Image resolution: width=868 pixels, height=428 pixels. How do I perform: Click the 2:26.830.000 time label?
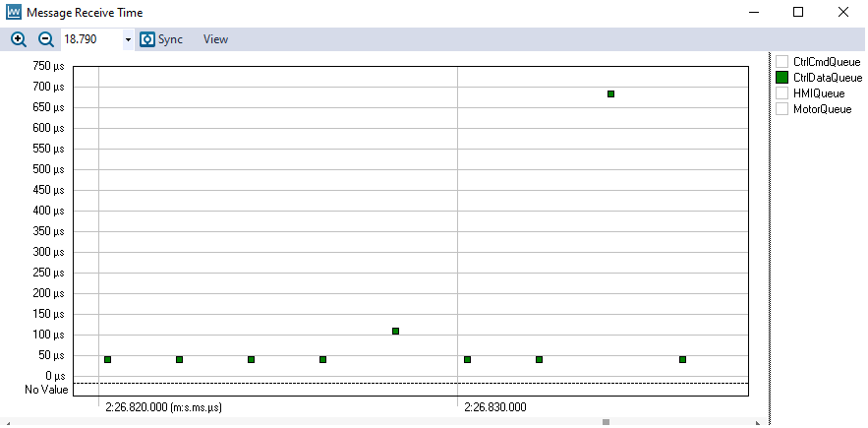(x=495, y=407)
